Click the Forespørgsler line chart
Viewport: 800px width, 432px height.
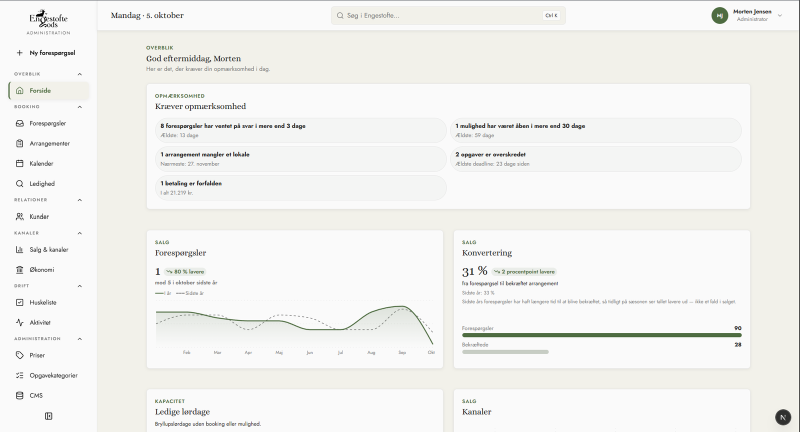coord(294,325)
